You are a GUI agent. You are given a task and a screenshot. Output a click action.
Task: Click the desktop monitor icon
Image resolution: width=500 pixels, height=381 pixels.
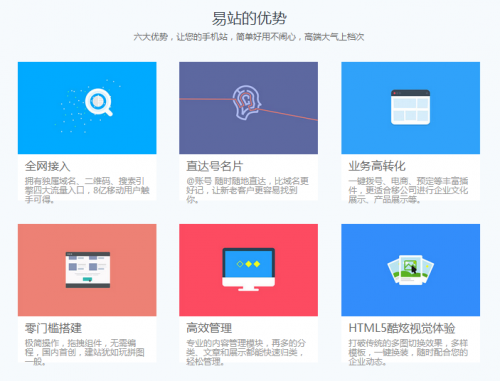pos(248,269)
